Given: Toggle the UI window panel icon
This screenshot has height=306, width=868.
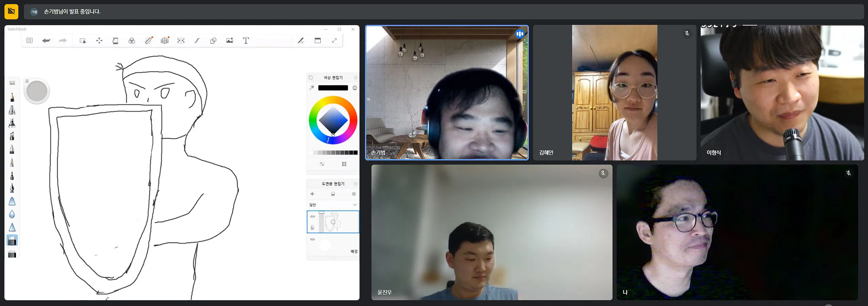Looking at the screenshot, I should coord(318,40).
